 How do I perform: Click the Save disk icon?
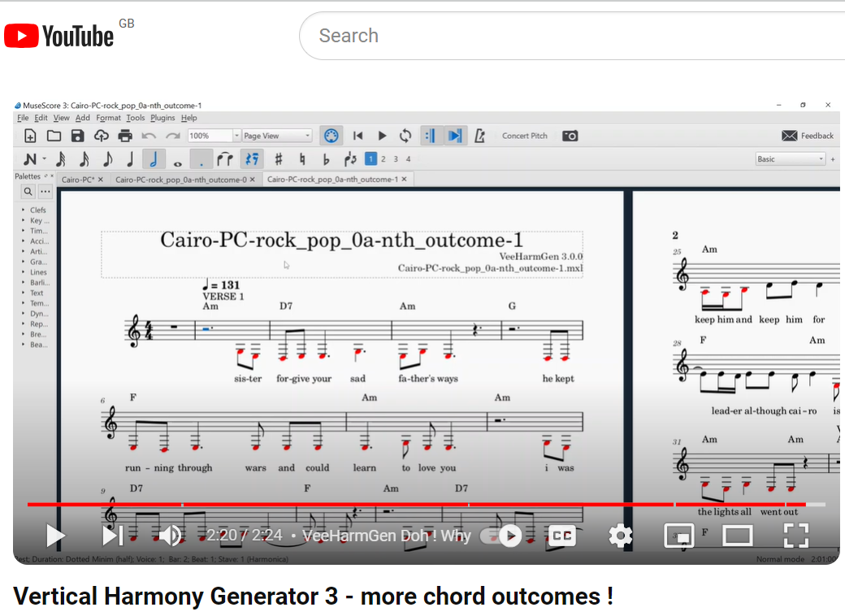pyautogui.click(x=78, y=136)
